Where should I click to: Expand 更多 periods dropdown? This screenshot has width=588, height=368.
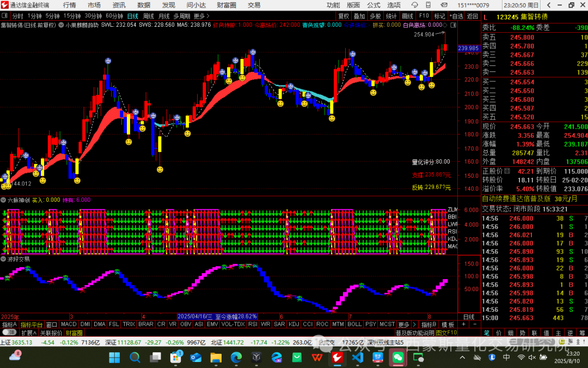[202, 16]
